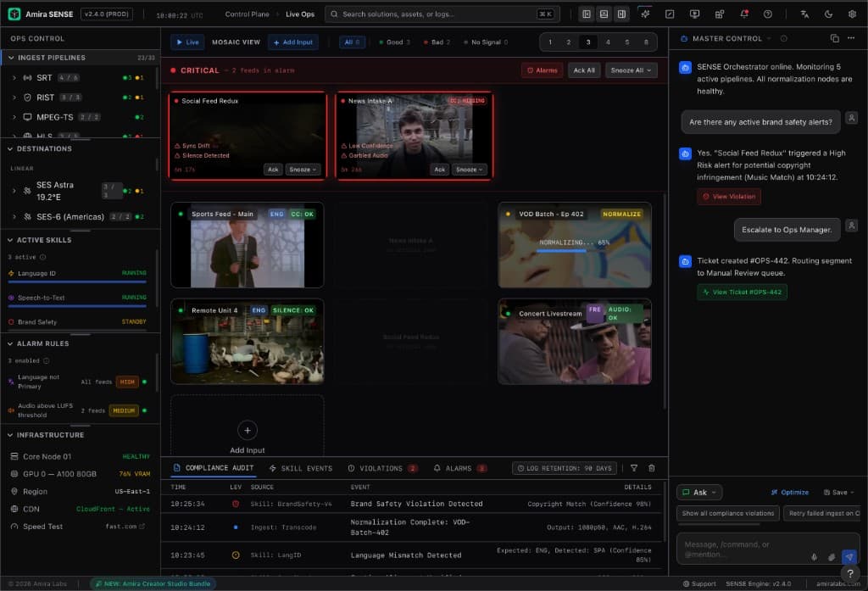Image resolution: width=868 pixels, height=591 pixels.
Task: Open the apps grid icon in the header
Action: pyautogui.click(x=719, y=14)
